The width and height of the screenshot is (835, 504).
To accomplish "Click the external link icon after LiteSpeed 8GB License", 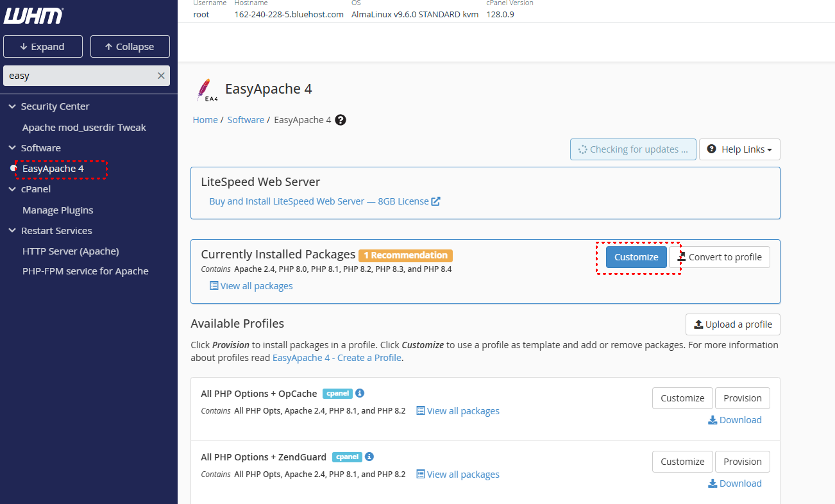I will pyautogui.click(x=436, y=201).
